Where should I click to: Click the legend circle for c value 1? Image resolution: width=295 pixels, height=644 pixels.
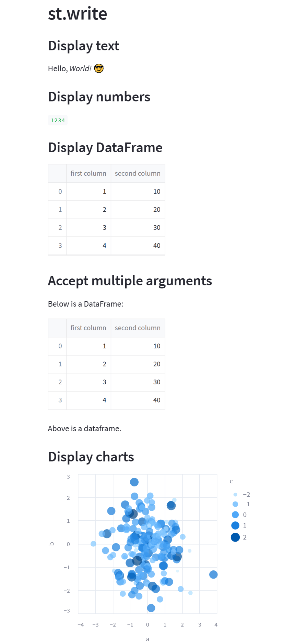235,525
